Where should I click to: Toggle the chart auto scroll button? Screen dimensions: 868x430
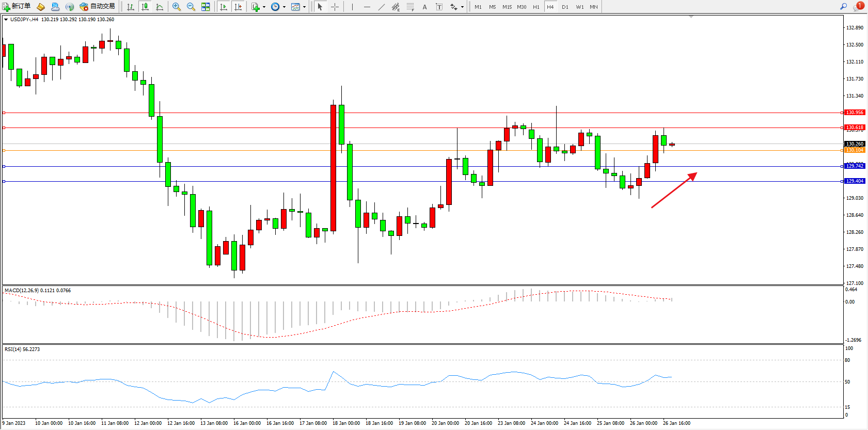pyautogui.click(x=224, y=7)
